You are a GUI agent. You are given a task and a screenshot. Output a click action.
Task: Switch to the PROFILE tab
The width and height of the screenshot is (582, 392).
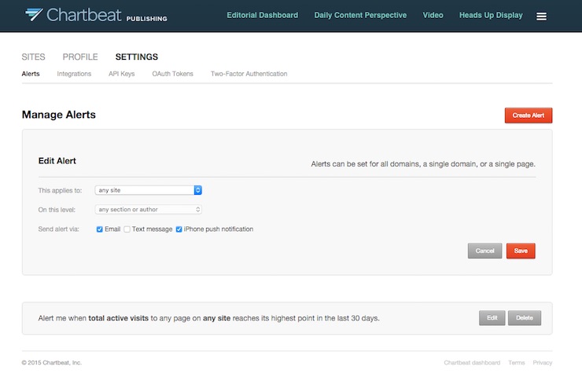point(80,57)
